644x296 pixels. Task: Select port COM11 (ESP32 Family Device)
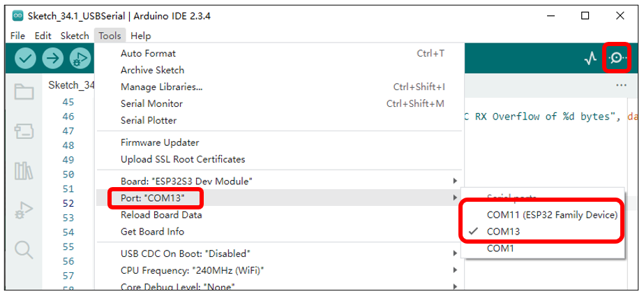(x=543, y=215)
